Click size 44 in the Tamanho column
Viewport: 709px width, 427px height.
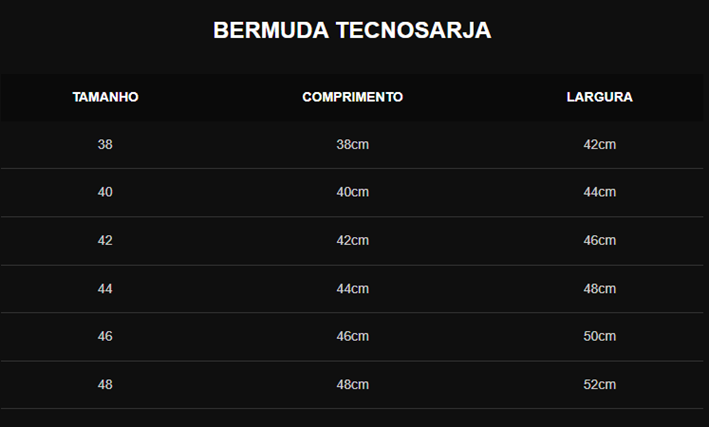pyautogui.click(x=105, y=288)
